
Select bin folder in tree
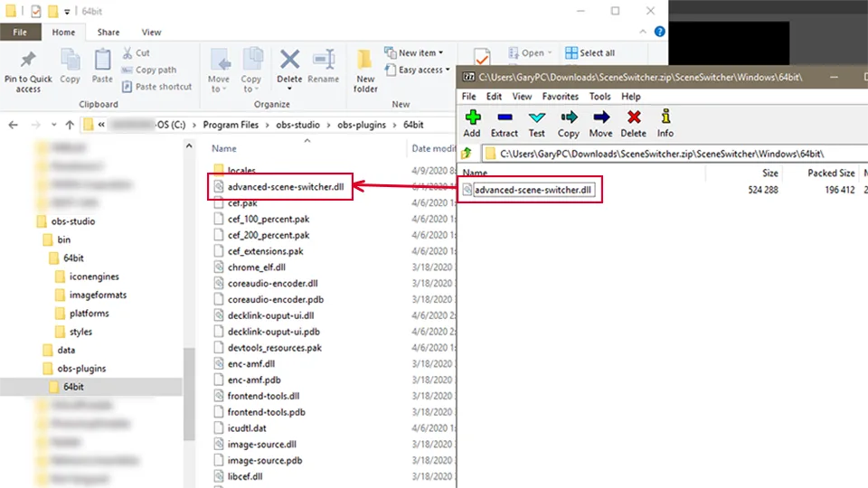click(x=63, y=239)
